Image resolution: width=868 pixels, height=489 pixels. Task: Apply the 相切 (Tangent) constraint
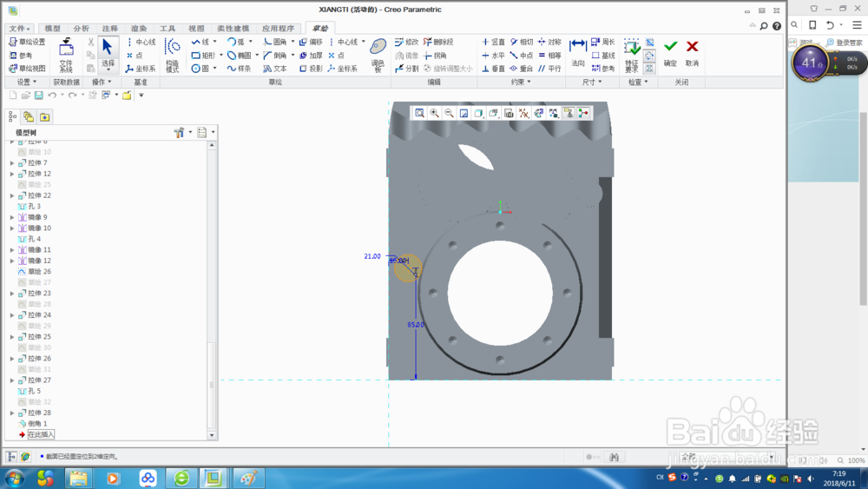pos(522,42)
